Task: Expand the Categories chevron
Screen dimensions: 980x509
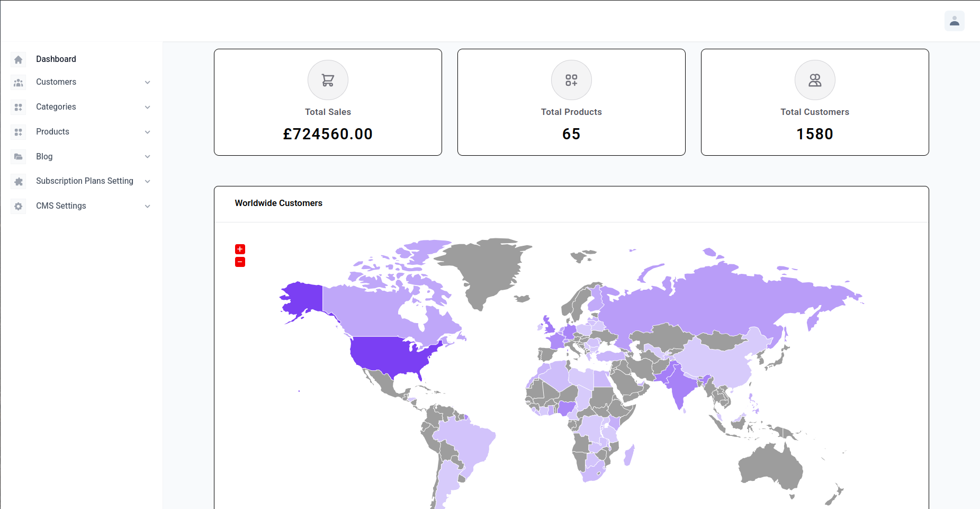Action: point(148,107)
